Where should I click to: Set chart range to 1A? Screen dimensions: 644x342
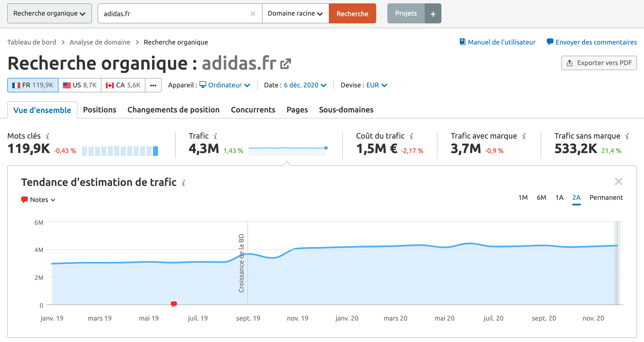[x=559, y=198]
